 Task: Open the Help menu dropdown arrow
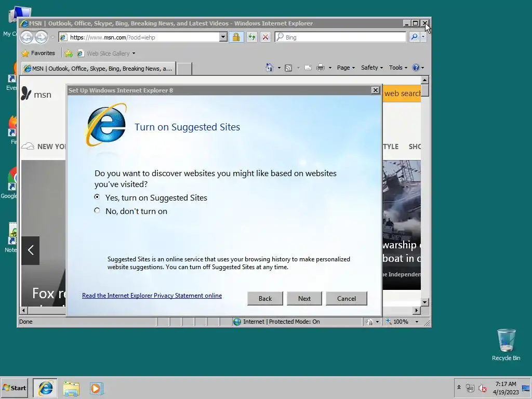click(422, 68)
